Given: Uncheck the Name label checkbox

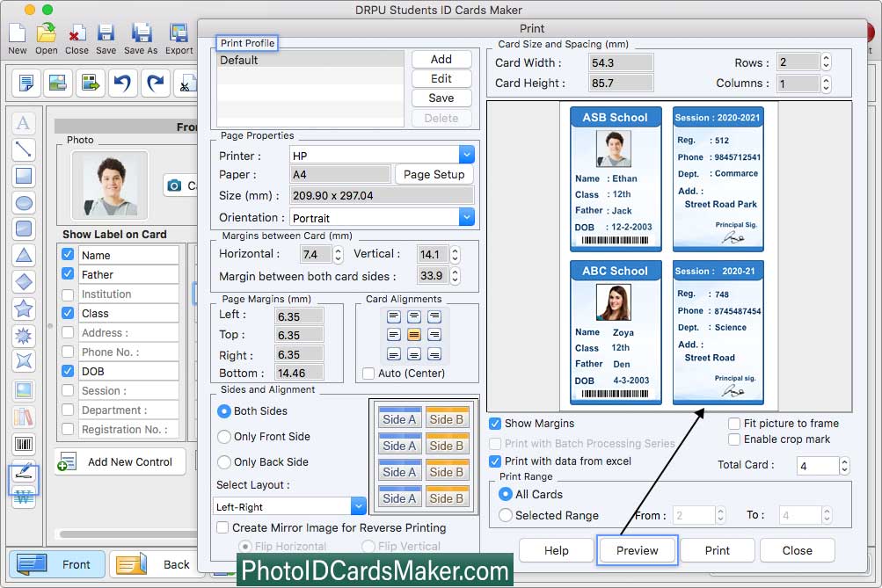Looking at the screenshot, I should (x=68, y=255).
